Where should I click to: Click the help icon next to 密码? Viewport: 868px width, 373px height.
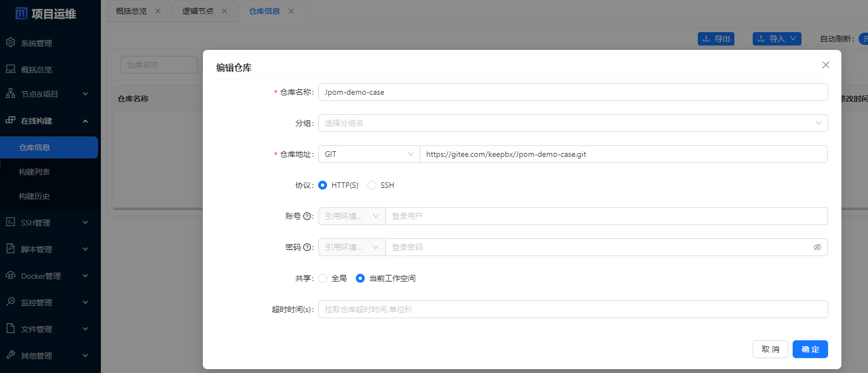(307, 247)
